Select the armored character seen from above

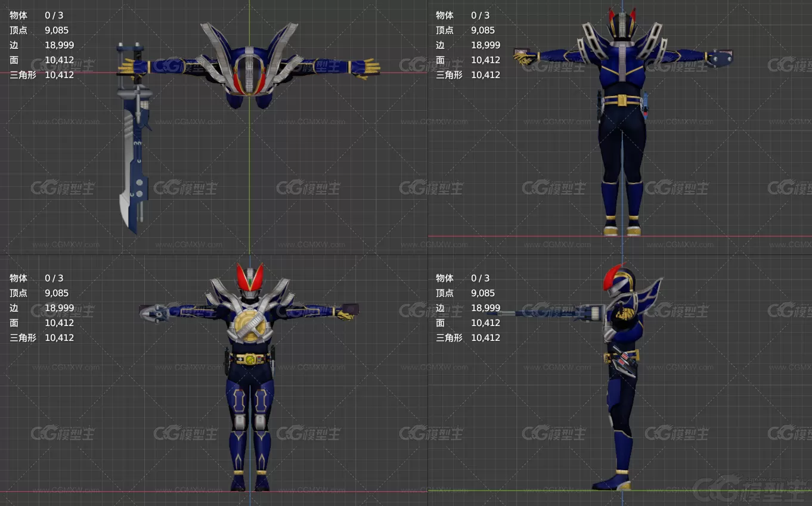tap(249, 66)
